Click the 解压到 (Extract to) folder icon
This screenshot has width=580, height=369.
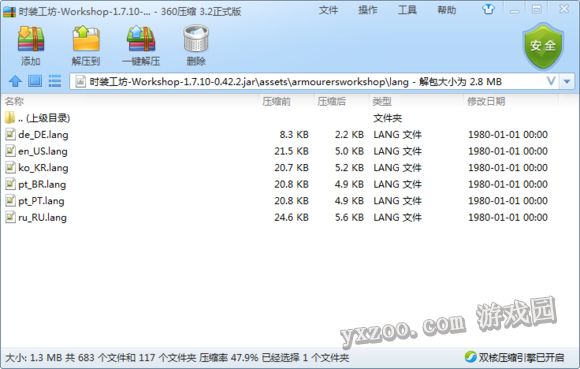click(x=86, y=38)
